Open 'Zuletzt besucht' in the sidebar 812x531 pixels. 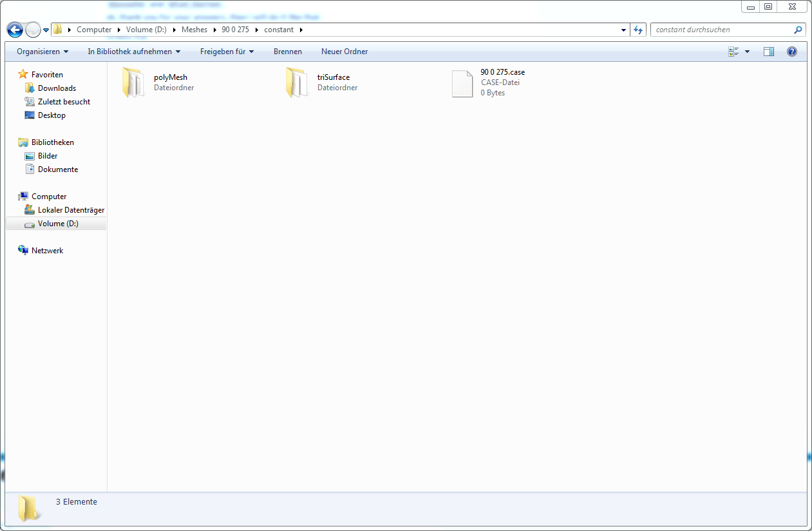click(64, 102)
